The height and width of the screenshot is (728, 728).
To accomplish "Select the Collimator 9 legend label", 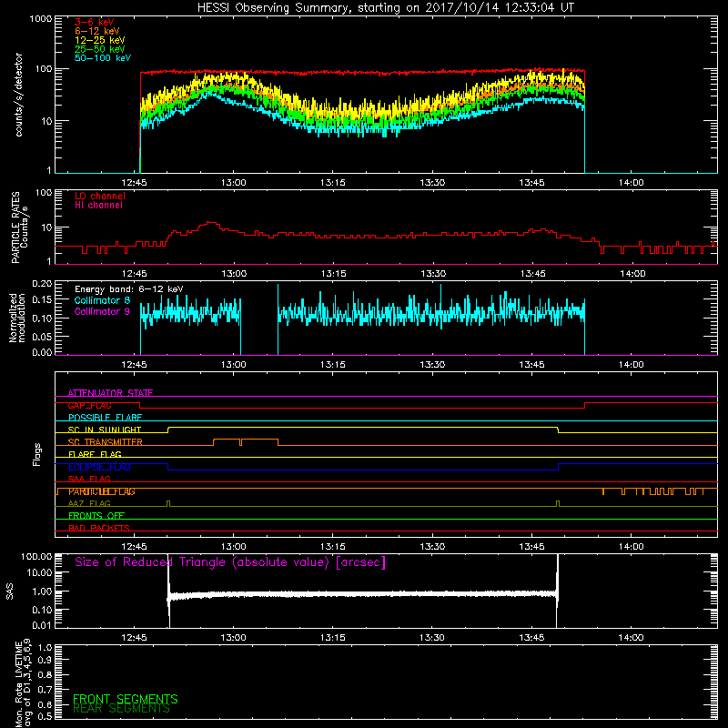I will tap(102, 311).
